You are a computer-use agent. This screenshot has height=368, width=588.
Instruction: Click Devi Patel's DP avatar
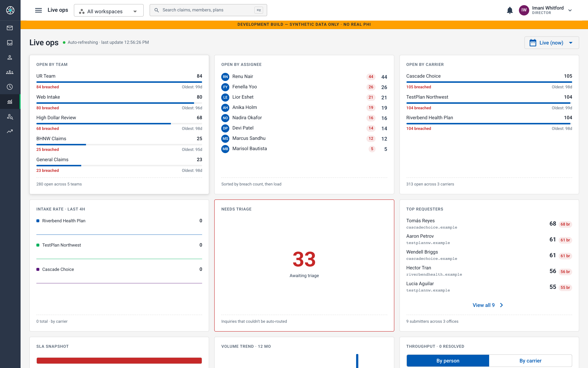(225, 128)
